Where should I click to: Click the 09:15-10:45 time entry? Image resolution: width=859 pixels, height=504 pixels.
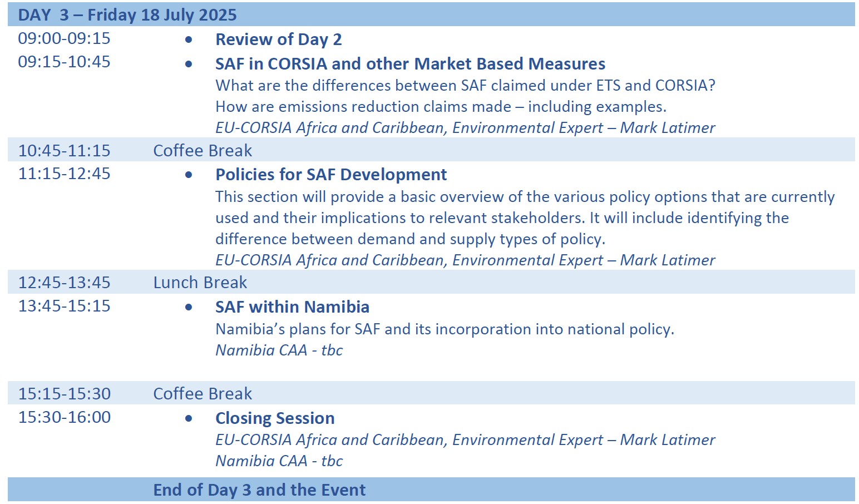(x=64, y=62)
